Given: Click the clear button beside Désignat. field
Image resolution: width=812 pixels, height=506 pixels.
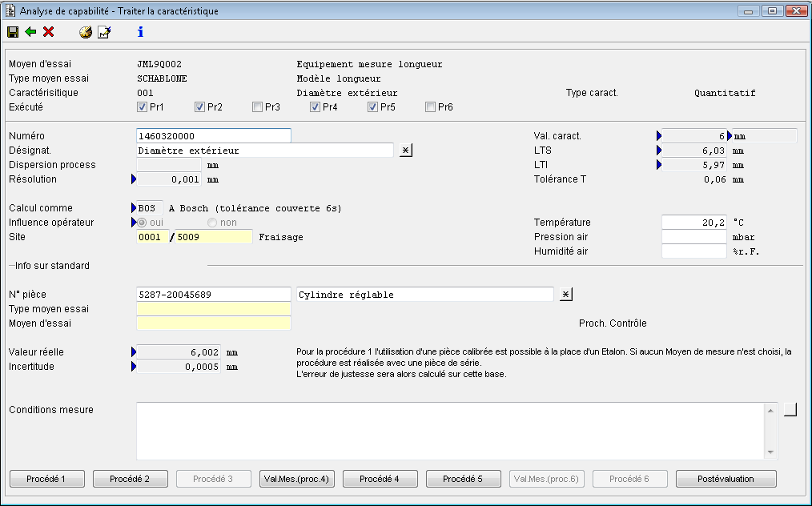Looking at the screenshot, I should [405, 151].
